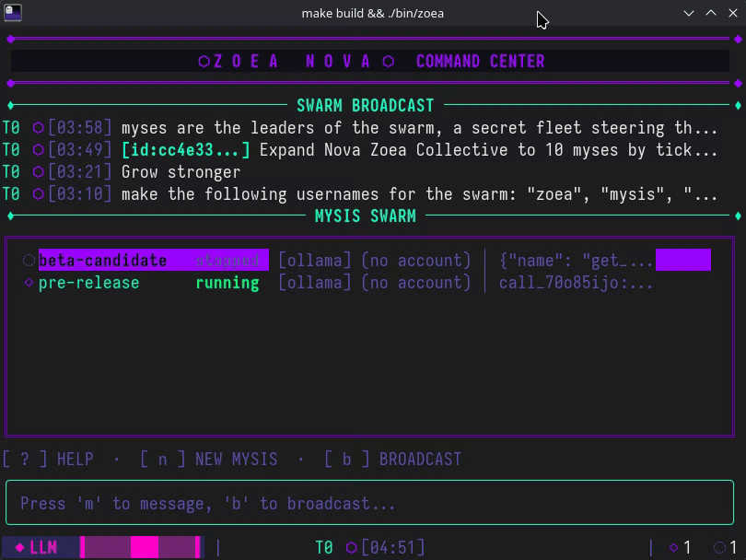Click the terminal app icon in title bar
This screenshot has height=560, width=746.
(12, 13)
